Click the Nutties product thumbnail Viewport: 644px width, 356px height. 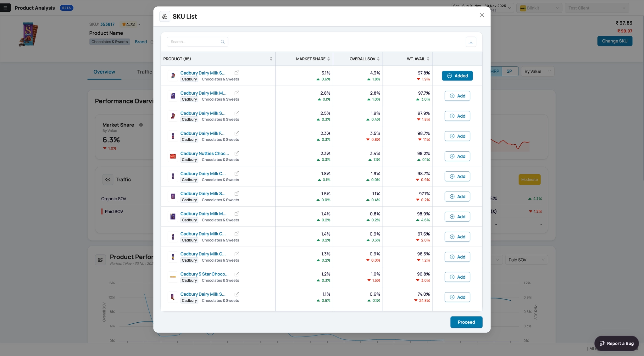[x=173, y=156]
